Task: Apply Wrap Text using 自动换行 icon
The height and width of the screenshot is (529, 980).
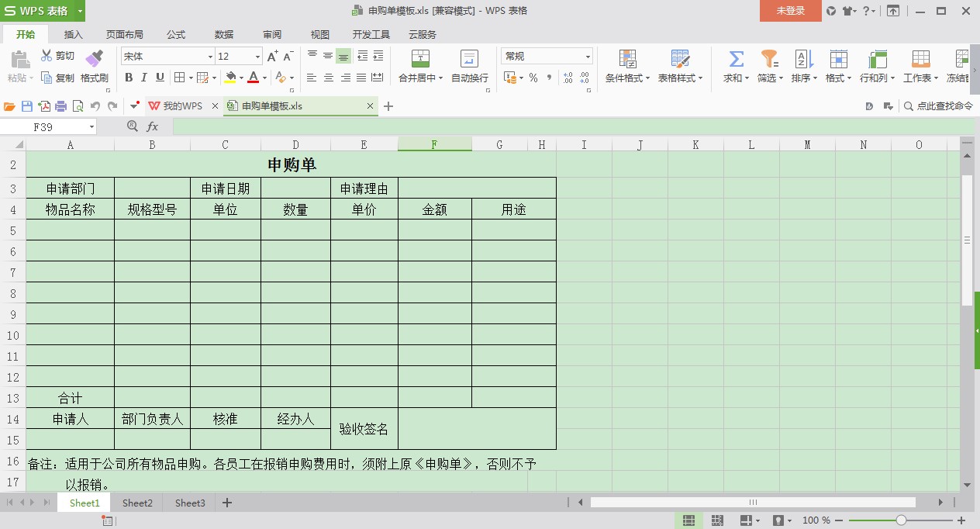Action: [468, 67]
